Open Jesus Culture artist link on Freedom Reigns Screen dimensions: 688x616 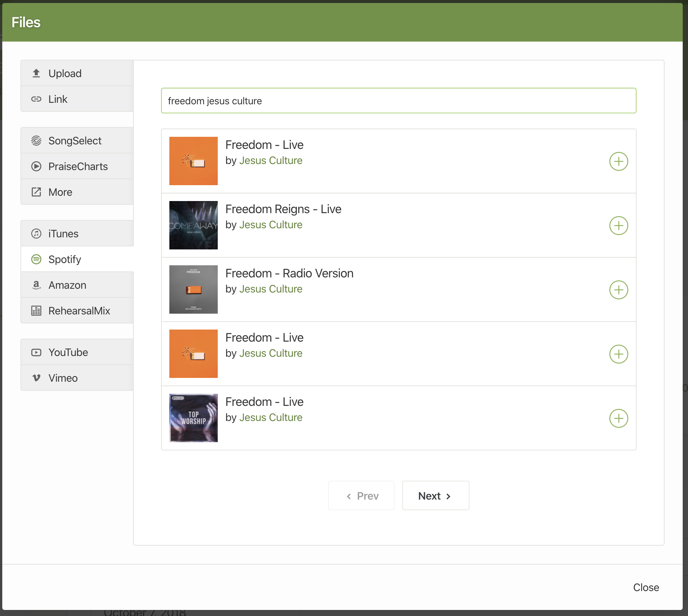[270, 224]
